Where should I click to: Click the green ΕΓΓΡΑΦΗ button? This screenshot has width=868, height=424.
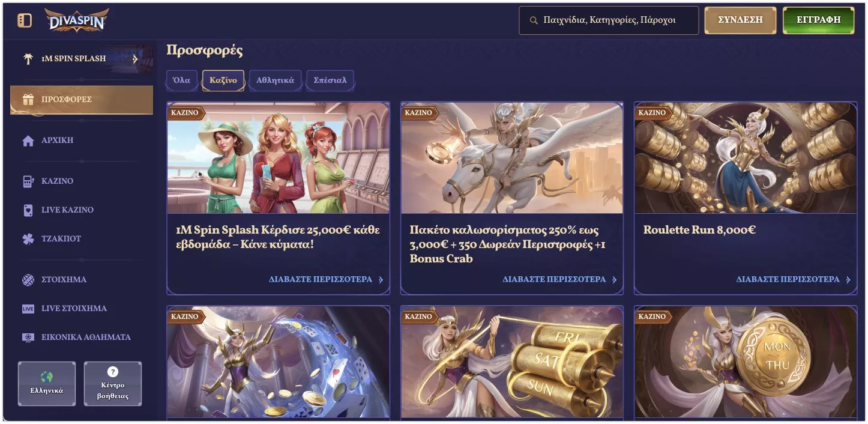pos(818,20)
